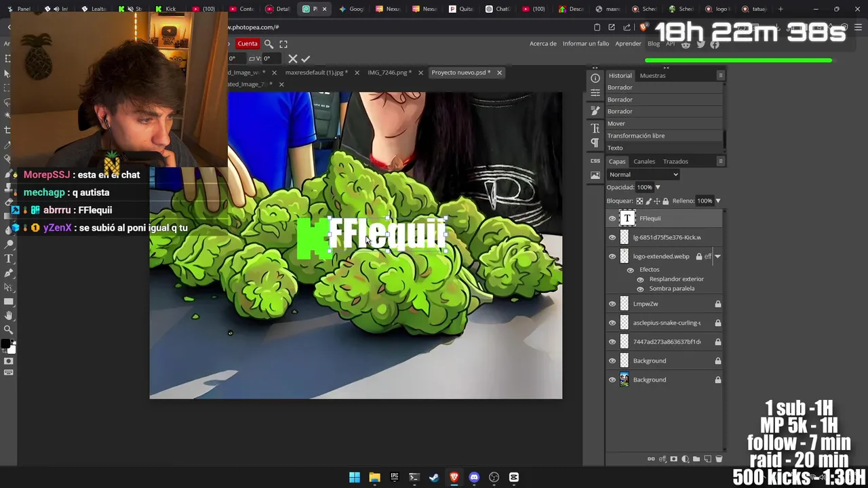Add a raster mask to the layer

coord(673,459)
